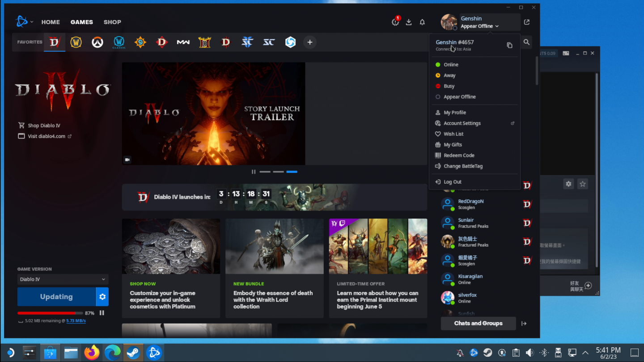Viewport: 644px width, 362px height.
Task: Select Diablo IV in favorites bar
Action: point(55,42)
